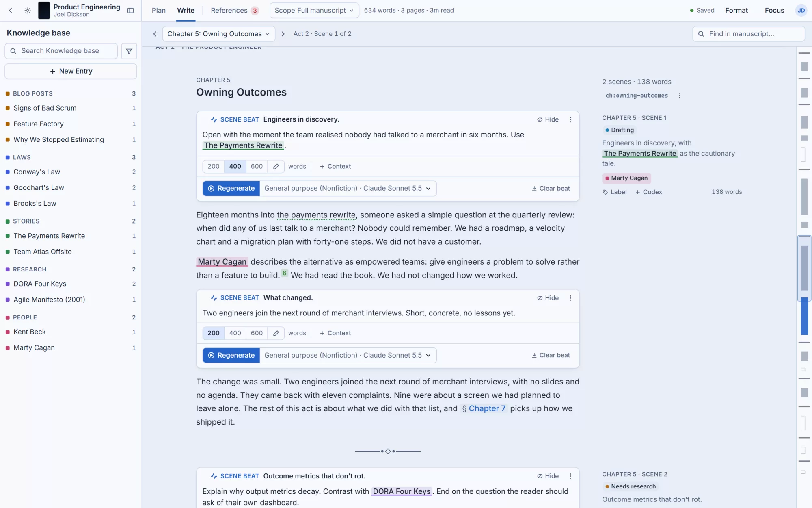The width and height of the screenshot is (812, 508).
Task: Open model dropdown in Engineers in discovery beat
Action: pyautogui.click(x=348, y=189)
